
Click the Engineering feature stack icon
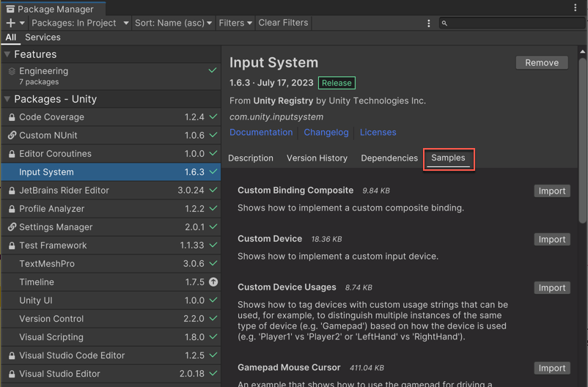[x=12, y=72]
